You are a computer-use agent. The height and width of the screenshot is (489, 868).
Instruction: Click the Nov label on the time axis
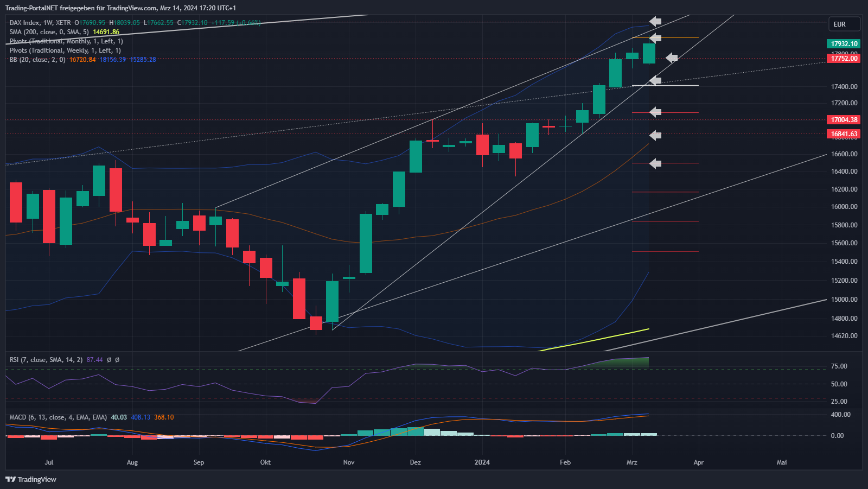pyautogui.click(x=349, y=462)
